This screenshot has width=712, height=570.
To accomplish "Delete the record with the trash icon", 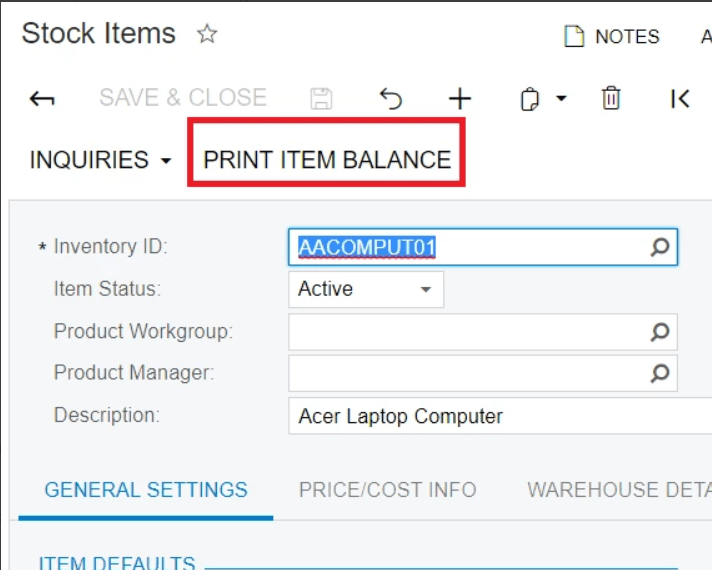I will click(x=611, y=98).
